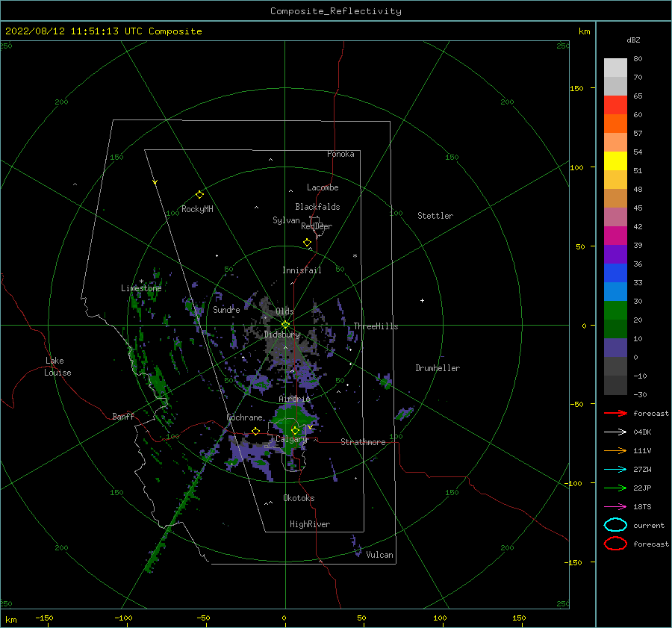Select the green swatch between 30 and 20 dBZ

(x=615, y=311)
